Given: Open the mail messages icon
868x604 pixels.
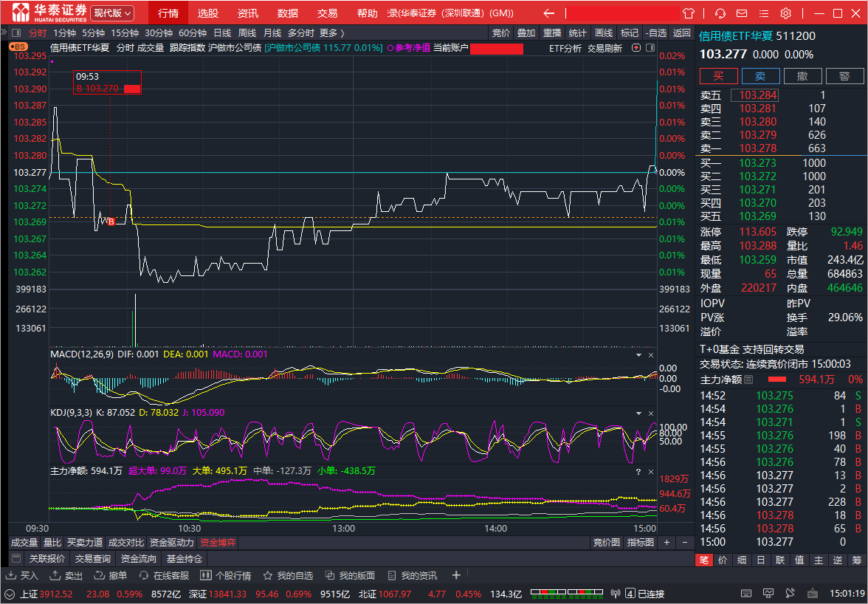Looking at the screenshot, I should click(x=742, y=13).
